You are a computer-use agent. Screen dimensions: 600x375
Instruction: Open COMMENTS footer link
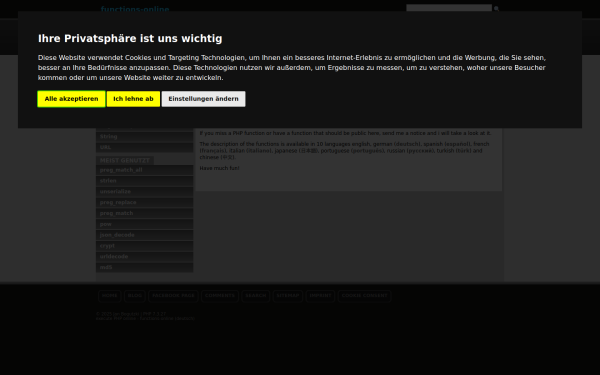(x=220, y=296)
